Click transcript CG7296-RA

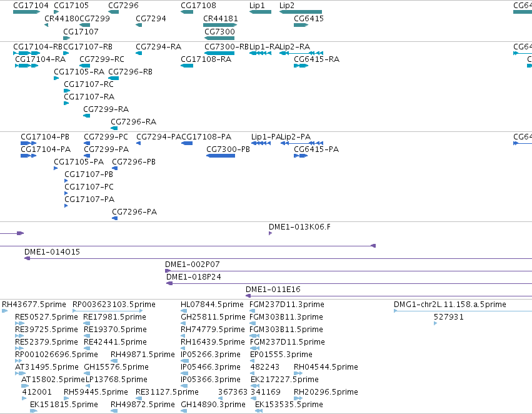point(114,128)
